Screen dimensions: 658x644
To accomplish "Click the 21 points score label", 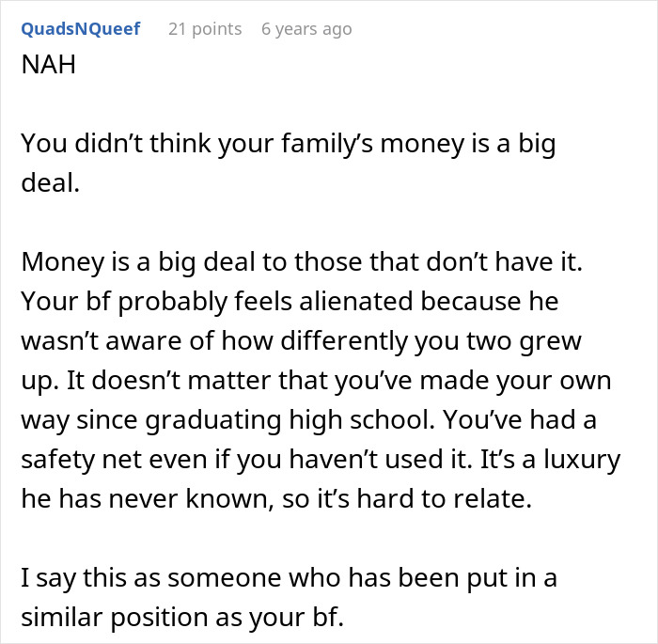I will pyautogui.click(x=204, y=29).
